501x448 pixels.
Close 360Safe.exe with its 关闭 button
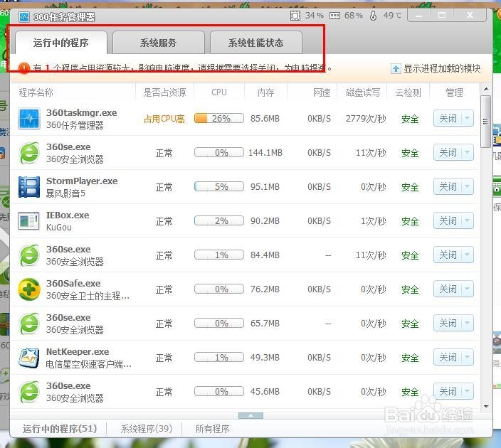coord(448,289)
